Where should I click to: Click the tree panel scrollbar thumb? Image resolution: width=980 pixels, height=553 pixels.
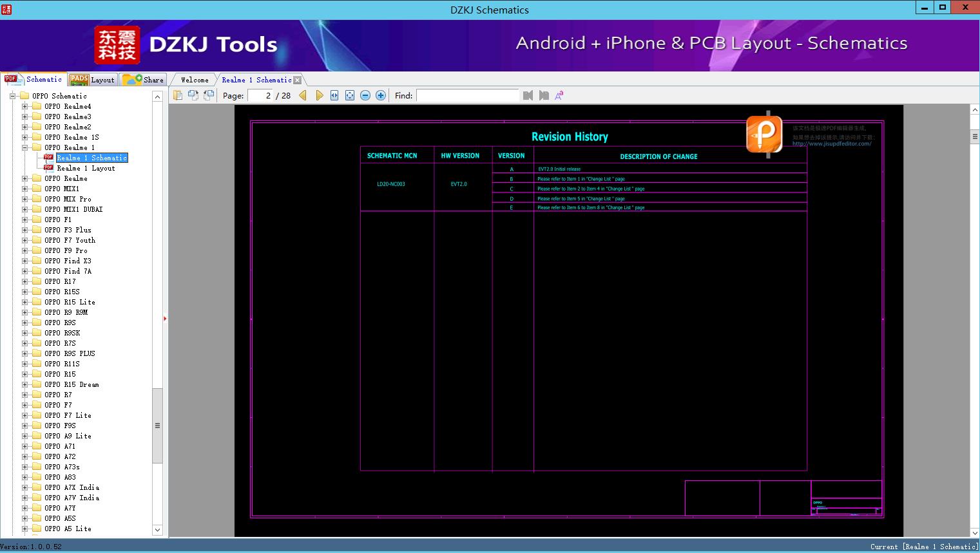(x=157, y=426)
